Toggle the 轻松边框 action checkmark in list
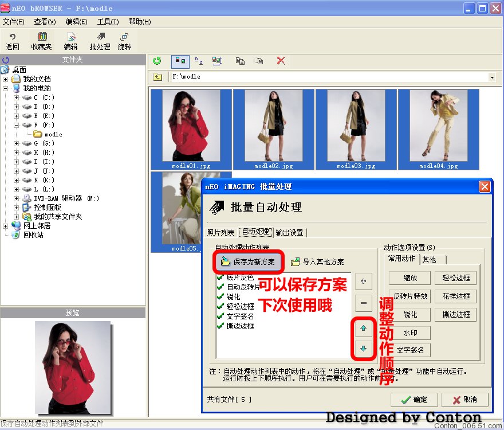 220,306
